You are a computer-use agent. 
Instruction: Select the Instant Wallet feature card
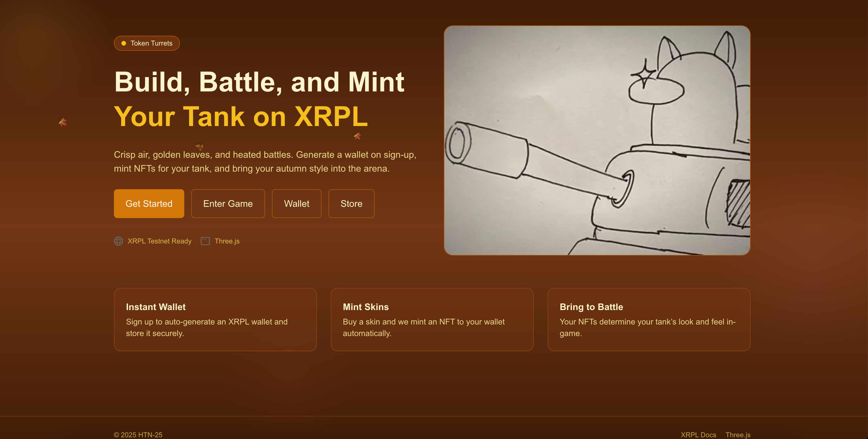point(215,319)
